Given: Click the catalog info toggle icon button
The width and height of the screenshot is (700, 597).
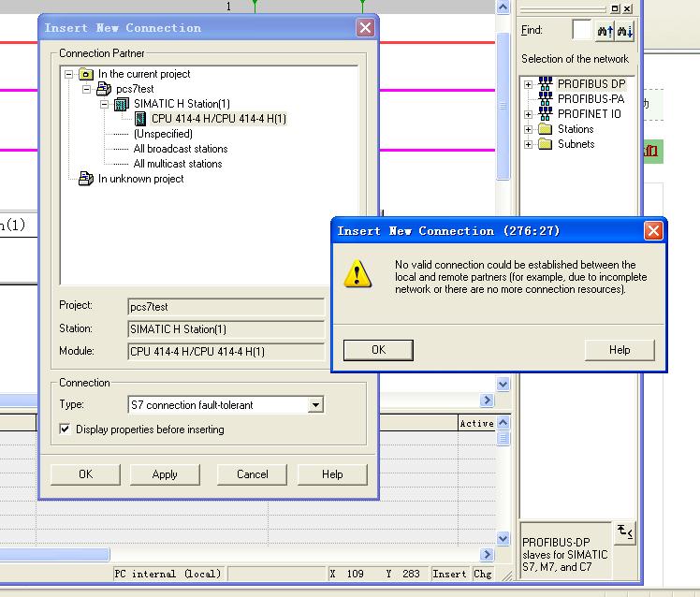Looking at the screenshot, I should [625, 532].
